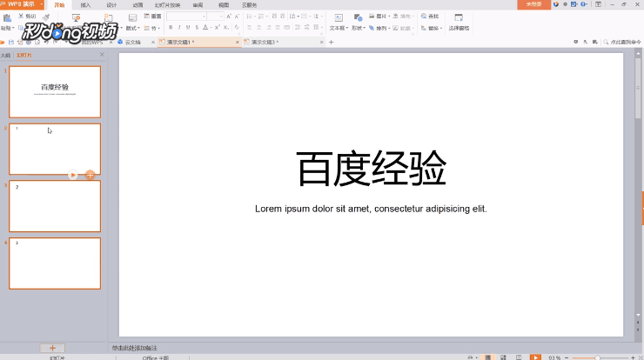Align text right in paragraph group
644x360 pixels.
tap(269, 28)
